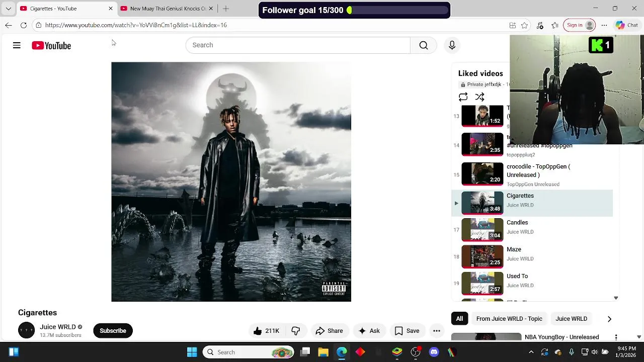
Task: Click the taskbar Search box
Action: pos(249,352)
